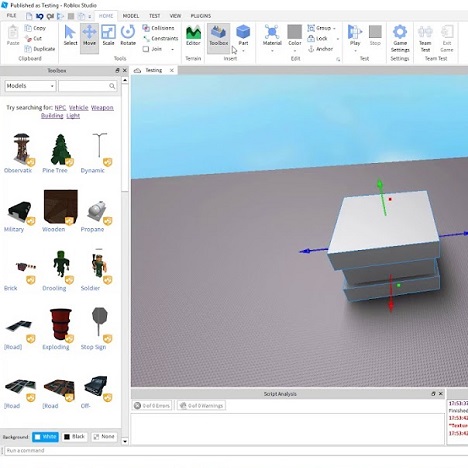Screen dimensions: 468x468
Task: Select the Testing document tab
Action: [x=153, y=70]
